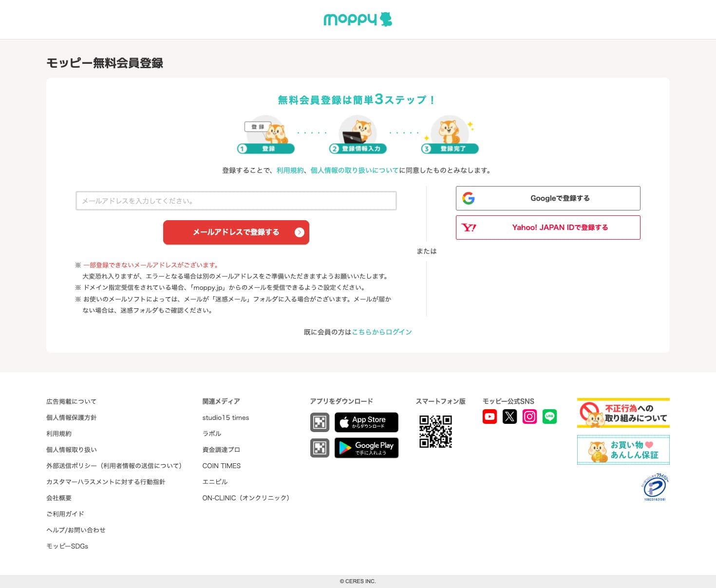Click the Google G logo icon

(469, 198)
